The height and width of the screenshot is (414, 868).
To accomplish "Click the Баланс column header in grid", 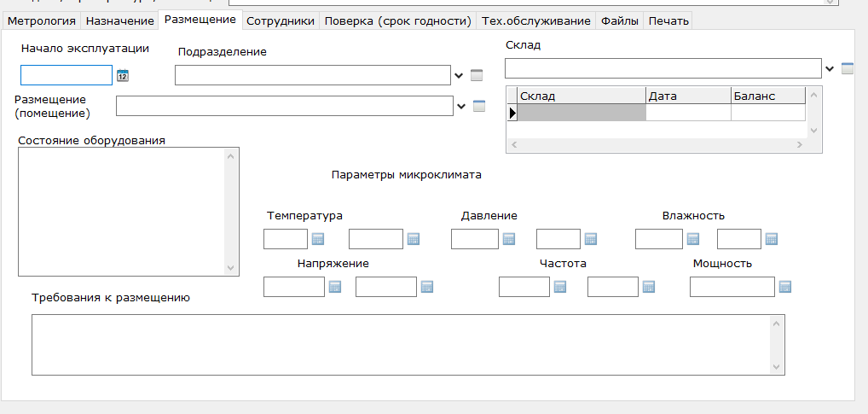I will pyautogui.click(x=767, y=96).
